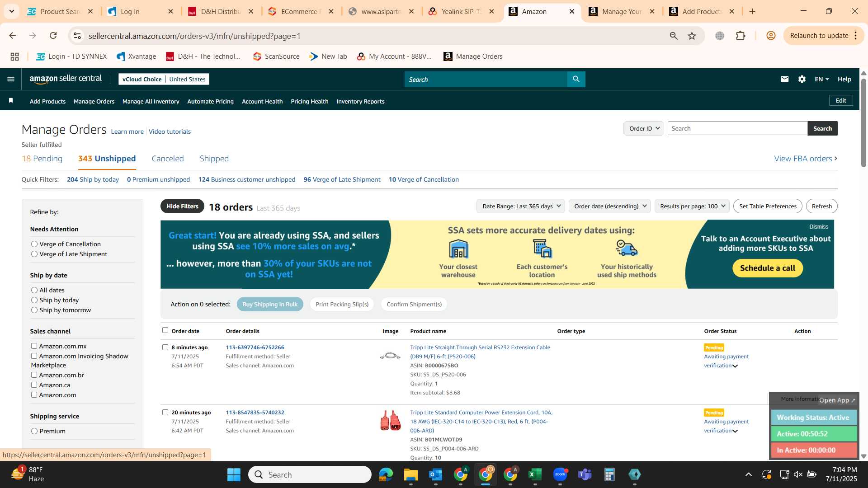Open the Order date (descending) sort dropdown
Image resolution: width=868 pixels, height=488 pixels.
point(610,206)
